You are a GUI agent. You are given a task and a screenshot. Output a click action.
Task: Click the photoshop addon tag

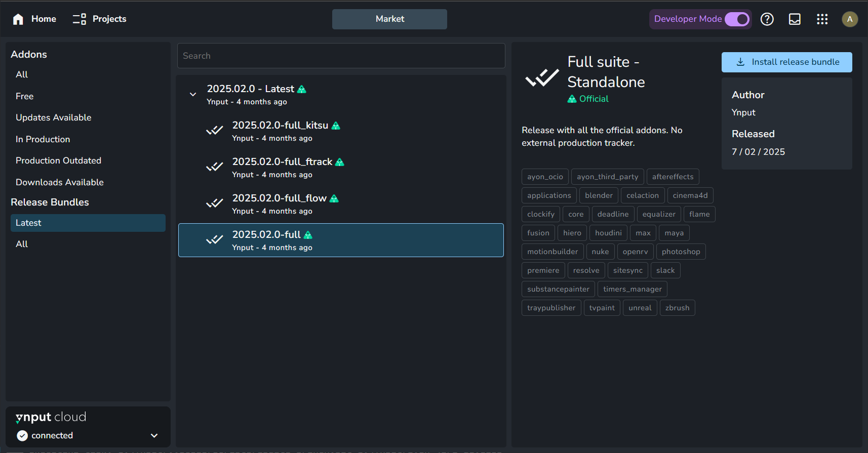[681, 252]
